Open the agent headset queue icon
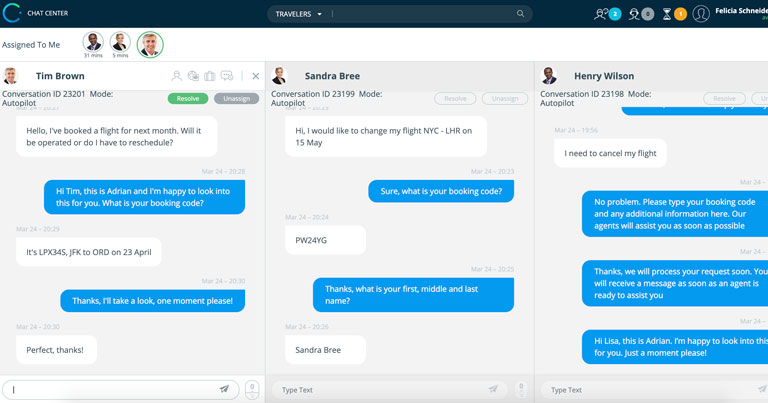 coord(634,14)
